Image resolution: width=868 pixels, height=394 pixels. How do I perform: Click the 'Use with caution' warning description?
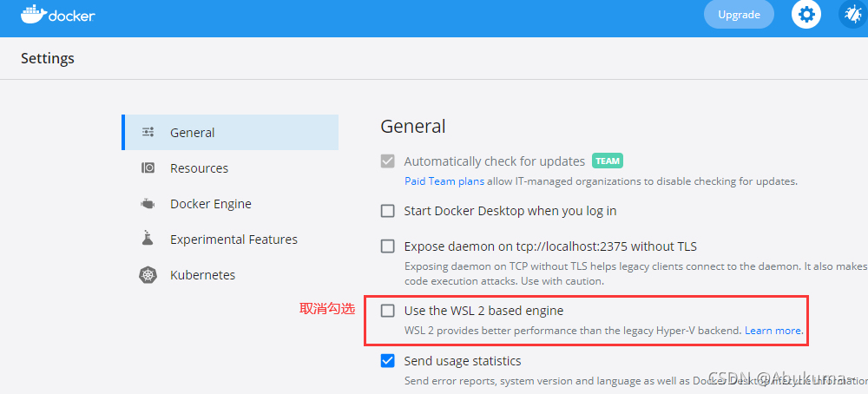coord(636,273)
